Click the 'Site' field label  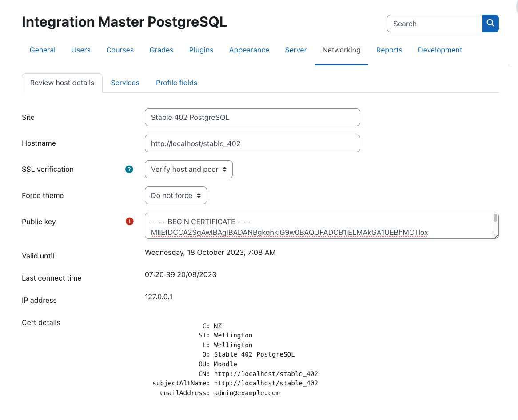point(28,117)
